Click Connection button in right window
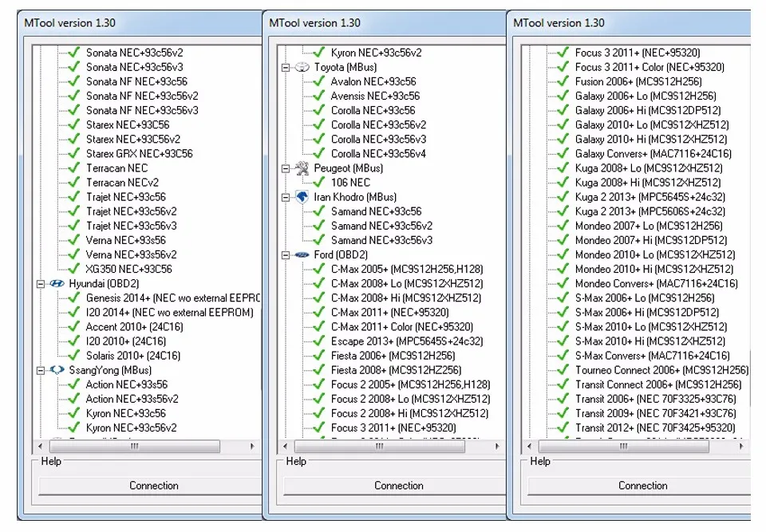 (x=639, y=486)
